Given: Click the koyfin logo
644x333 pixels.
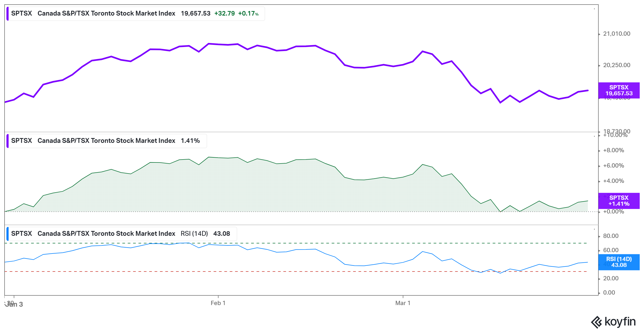Looking at the screenshot, I should 613,322.
